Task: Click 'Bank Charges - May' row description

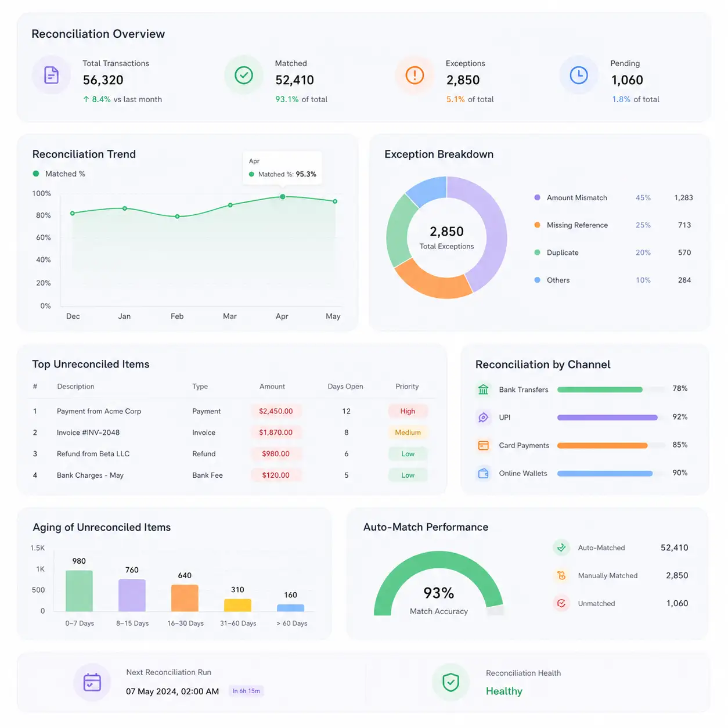Action: 90,475
